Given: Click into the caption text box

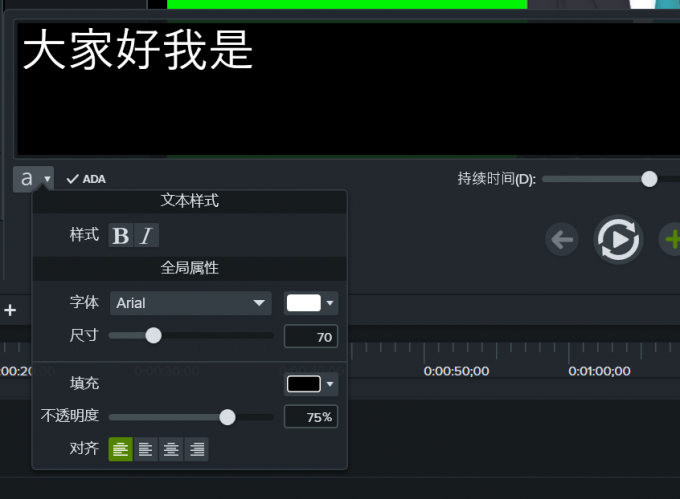Looking at the screenshot, I should click(340, 90).
